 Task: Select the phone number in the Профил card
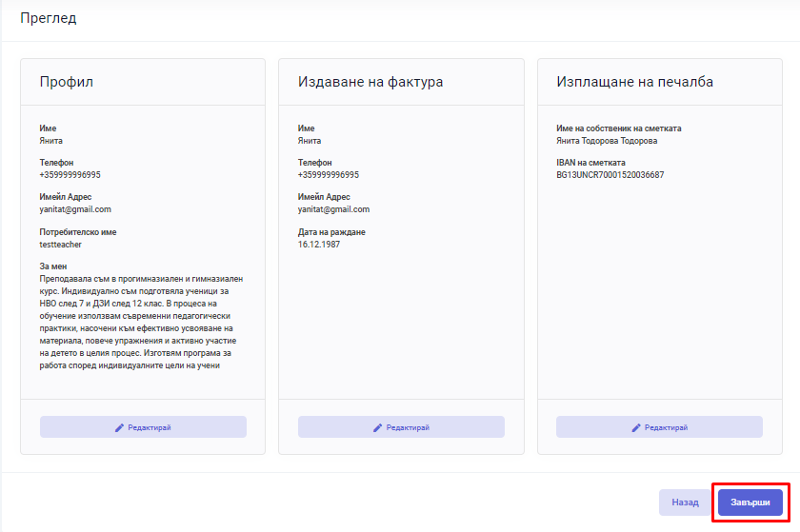tap(70, 175)
